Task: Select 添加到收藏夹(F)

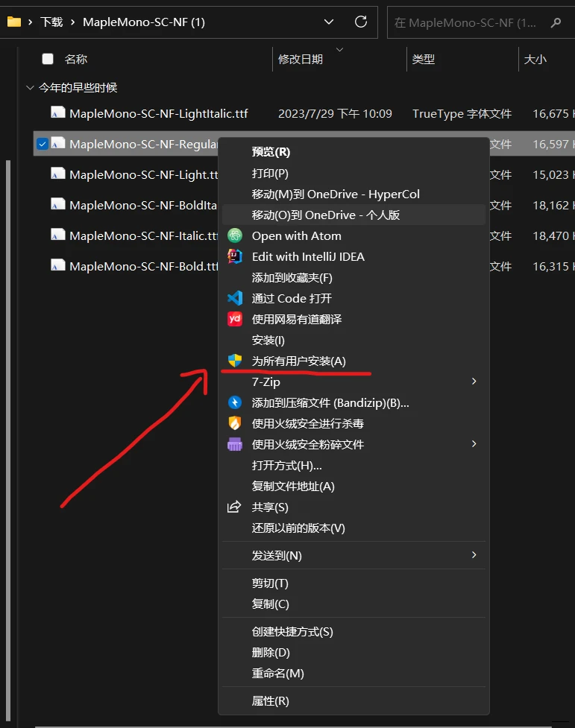Action: pyautogui.click(x=354, y=278)
